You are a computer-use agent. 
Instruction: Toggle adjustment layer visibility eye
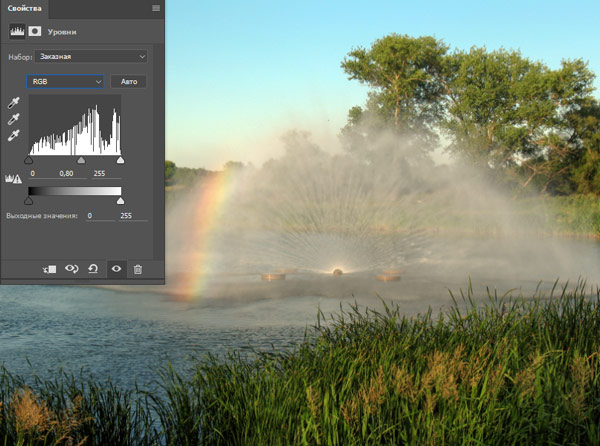116,269
